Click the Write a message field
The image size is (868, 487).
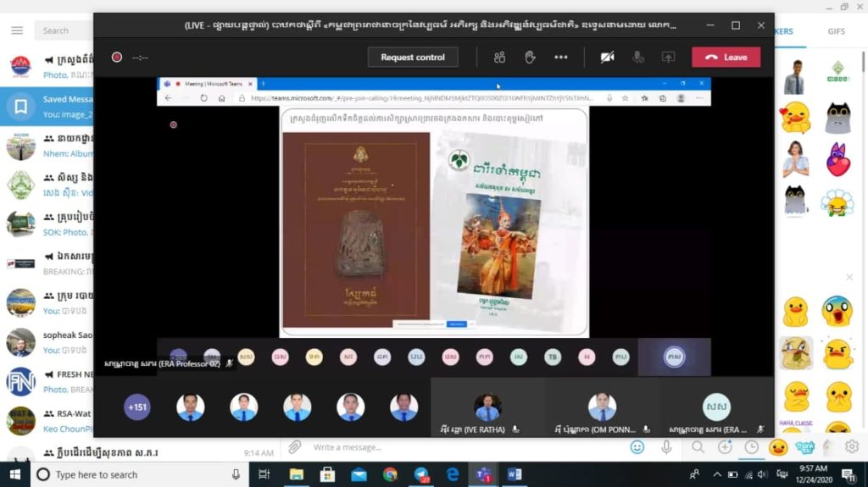465,447
